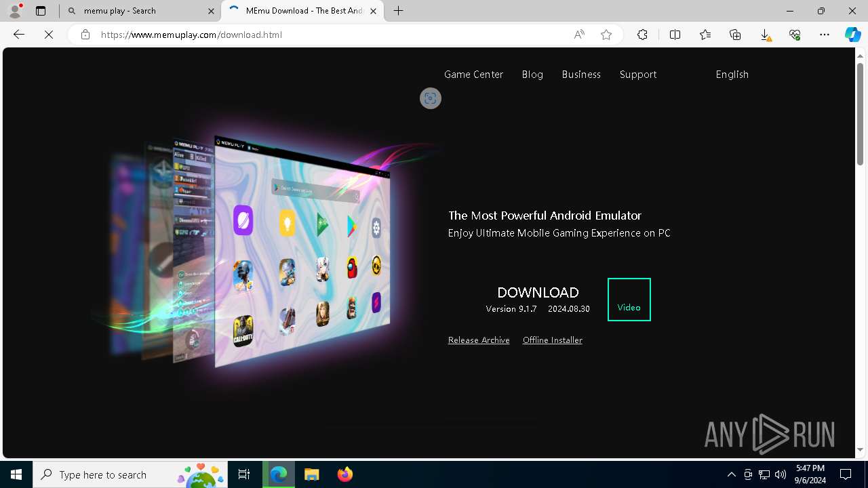This screenshot has height=488, width=868.
Task: Open a new browser tab
Action: [399, 11]
